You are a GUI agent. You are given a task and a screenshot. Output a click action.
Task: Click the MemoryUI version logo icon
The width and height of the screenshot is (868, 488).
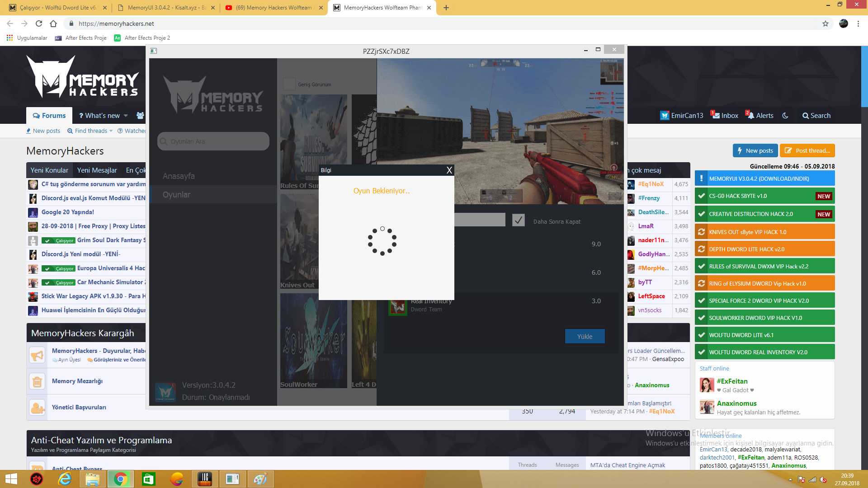pos(165,392)
